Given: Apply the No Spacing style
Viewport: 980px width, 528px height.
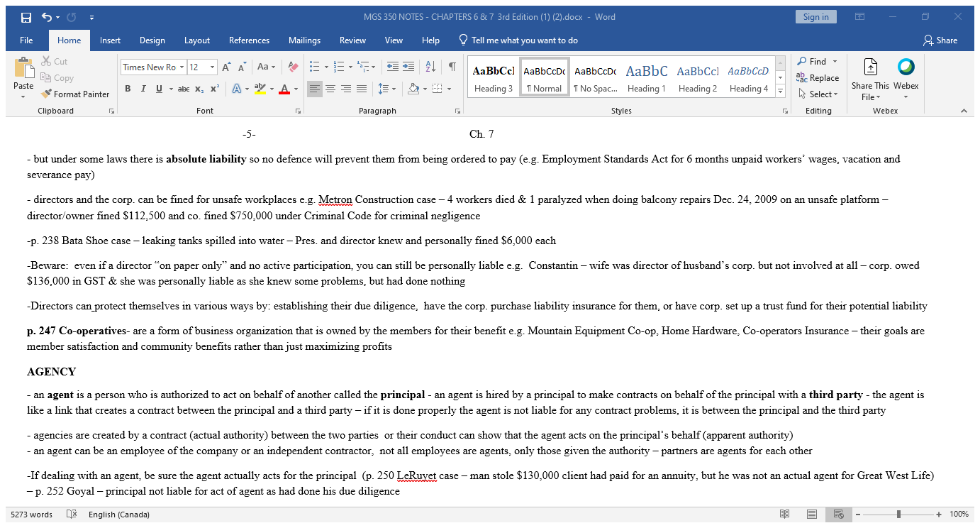Looking at the screenshot, I should [x=595, y=77].
